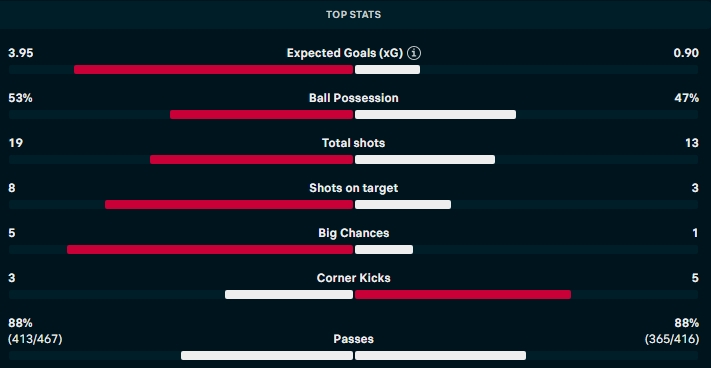Click the Shots on target label

[354, 188]
